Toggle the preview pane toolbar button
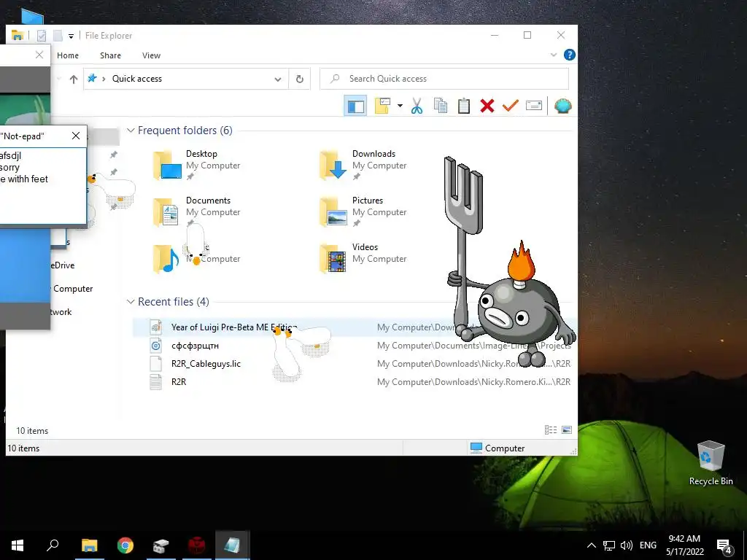This screenshot has width=747, height=560. pyautogui.click(x=355, y=106)
